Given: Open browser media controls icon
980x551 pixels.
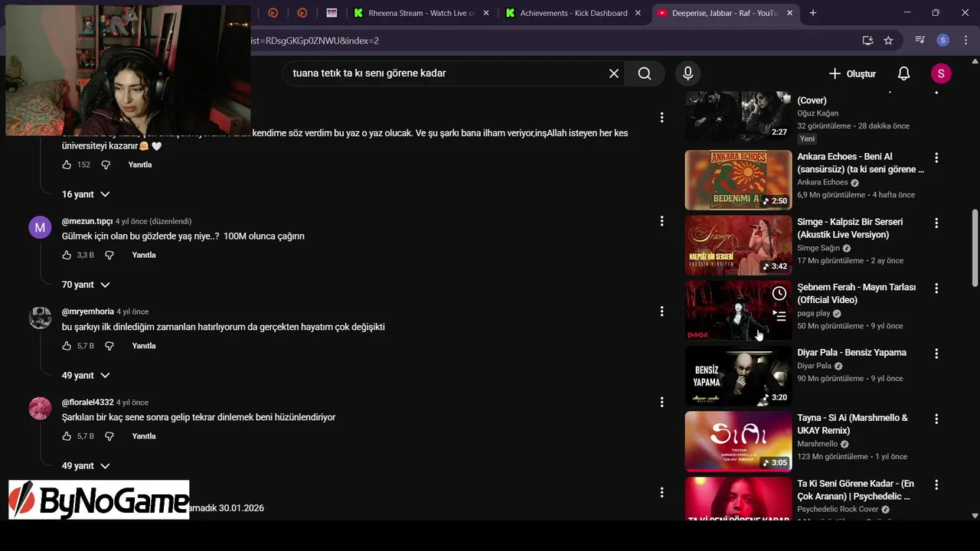Looking at the screenshot, I should coord(920,41).
